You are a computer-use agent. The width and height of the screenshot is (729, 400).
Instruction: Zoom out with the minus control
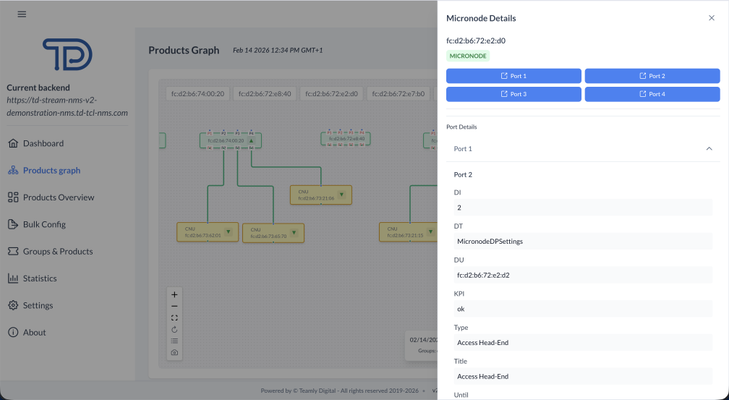pyautogui.click(x=174, y=307)
